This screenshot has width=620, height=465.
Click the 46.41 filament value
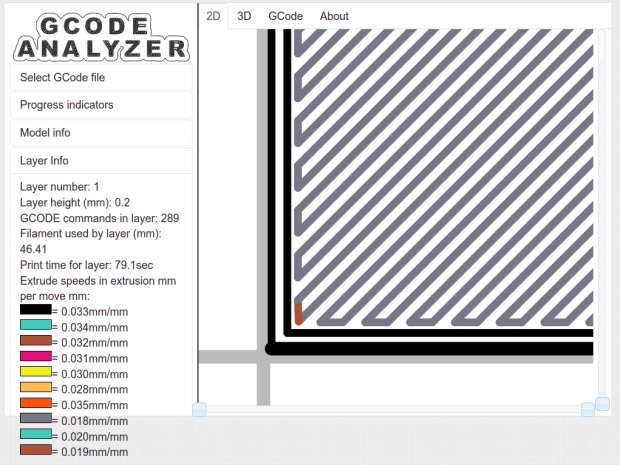coord(34,249)
